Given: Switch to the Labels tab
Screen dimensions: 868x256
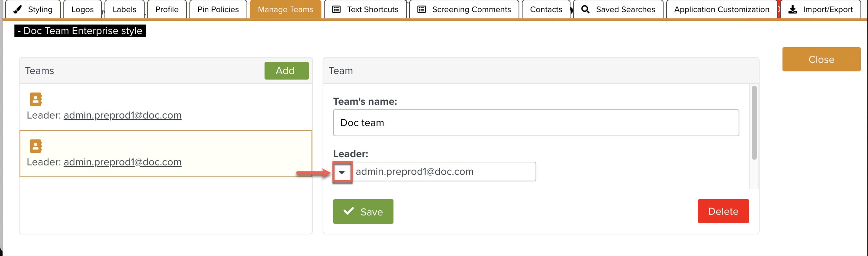Looking at the screenshot, I should pyautogui.click(x=124, y=9).
